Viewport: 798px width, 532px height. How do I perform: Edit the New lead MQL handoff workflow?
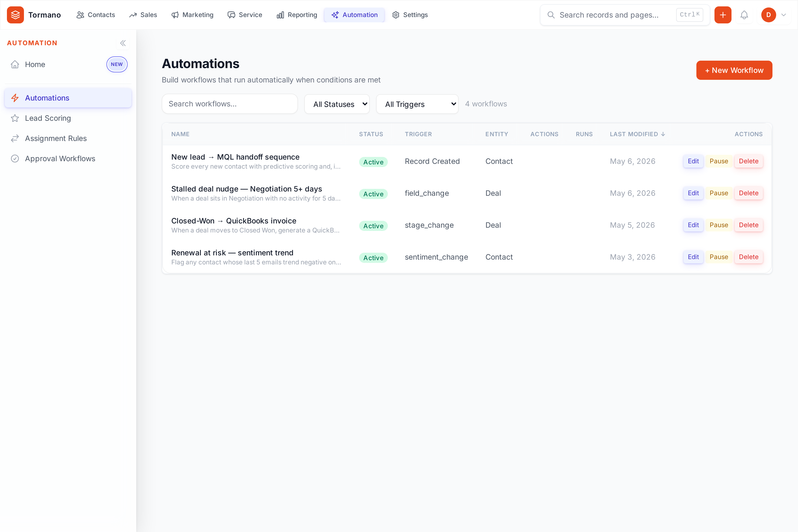[x=693, y=161]
